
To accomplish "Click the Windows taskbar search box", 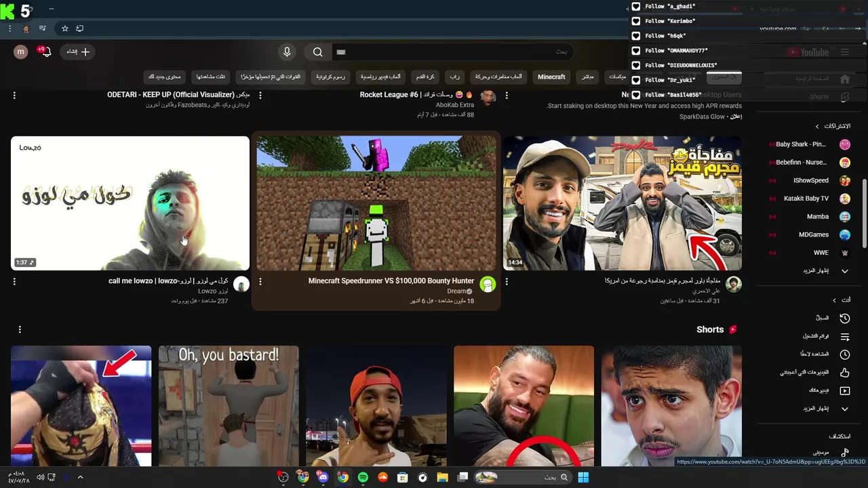I will [522, 478].
